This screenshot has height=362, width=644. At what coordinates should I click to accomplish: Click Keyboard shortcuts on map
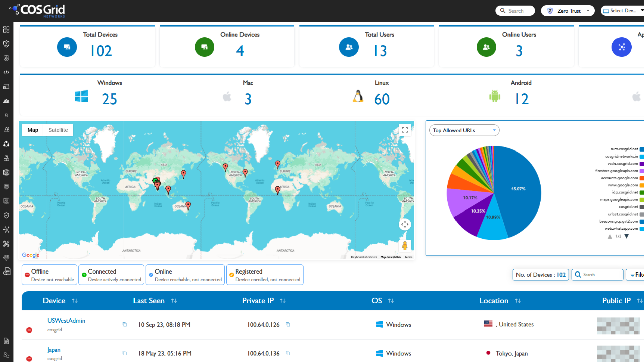[x=364, y=257]
